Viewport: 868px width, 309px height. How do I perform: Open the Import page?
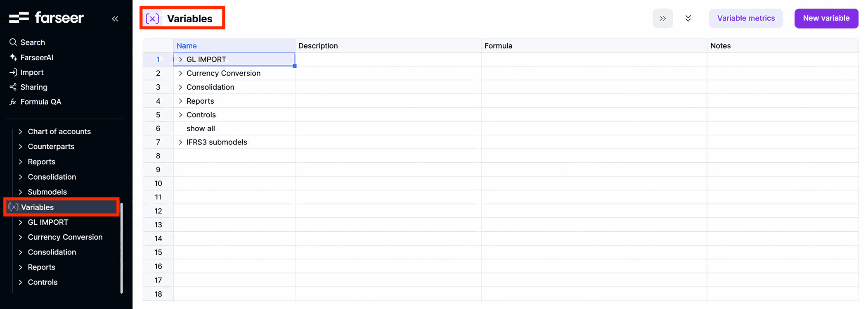click(x=32, y=72)
